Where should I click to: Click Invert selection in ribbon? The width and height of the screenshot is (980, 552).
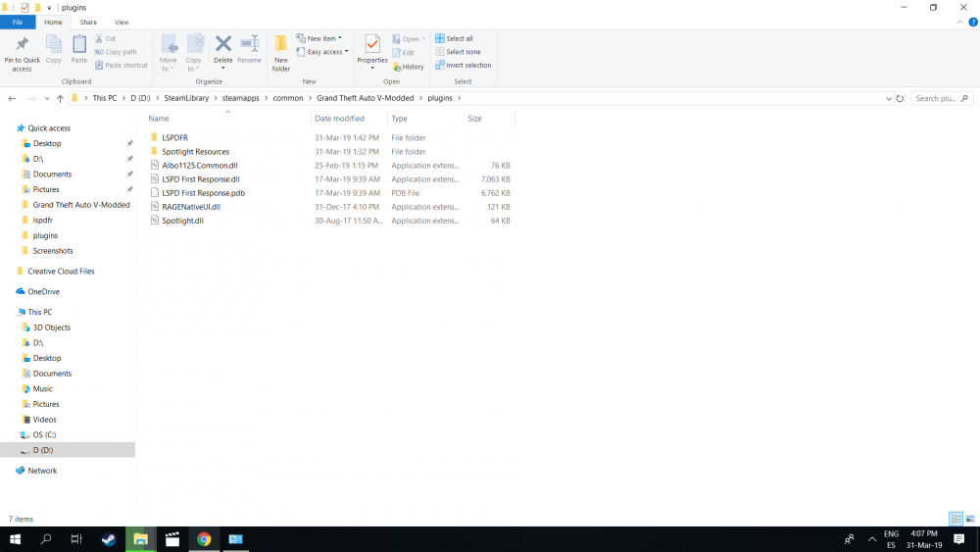click(464, 65)
